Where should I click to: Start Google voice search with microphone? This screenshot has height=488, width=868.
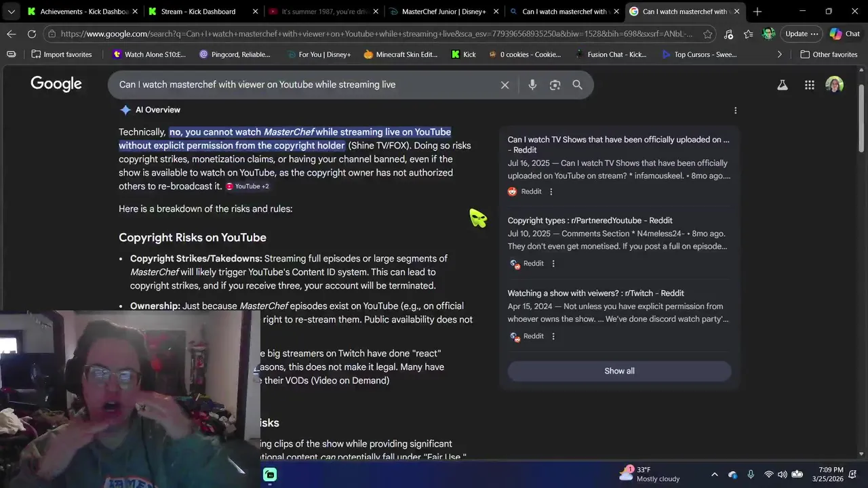[532, 85]
